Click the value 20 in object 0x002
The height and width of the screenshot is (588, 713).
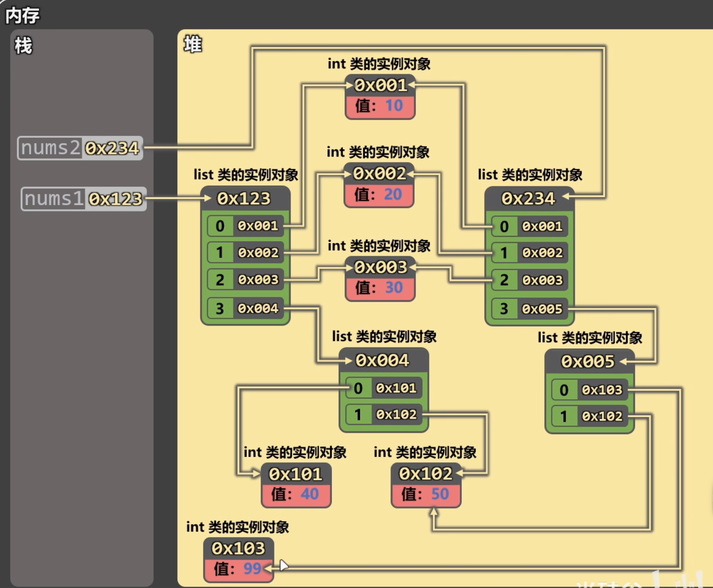pyautogui.click(x=393, y=195)
